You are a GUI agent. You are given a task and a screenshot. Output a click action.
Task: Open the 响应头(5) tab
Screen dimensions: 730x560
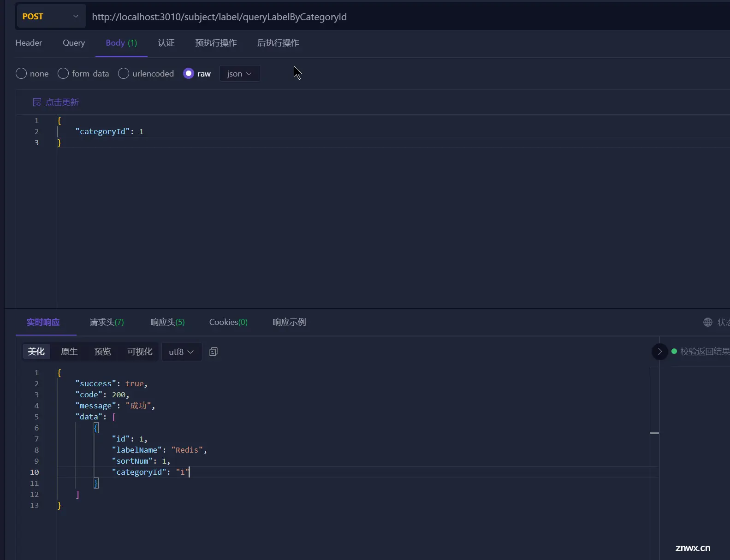click(167, 322)
